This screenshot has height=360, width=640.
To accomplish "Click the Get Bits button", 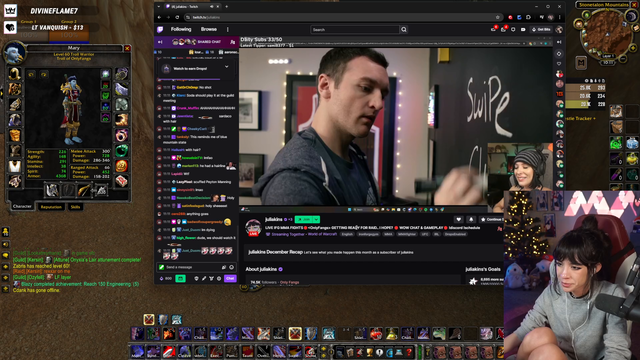I will [541, 29].
